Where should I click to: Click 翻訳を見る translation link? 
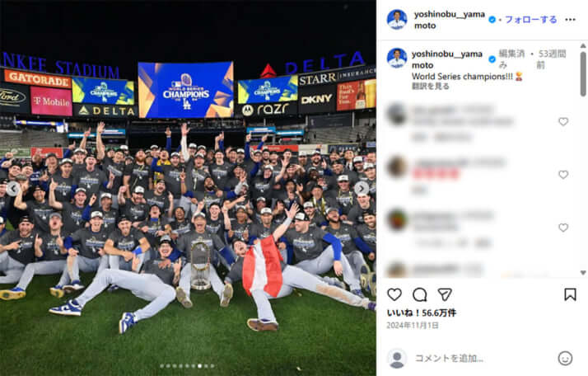430,86
